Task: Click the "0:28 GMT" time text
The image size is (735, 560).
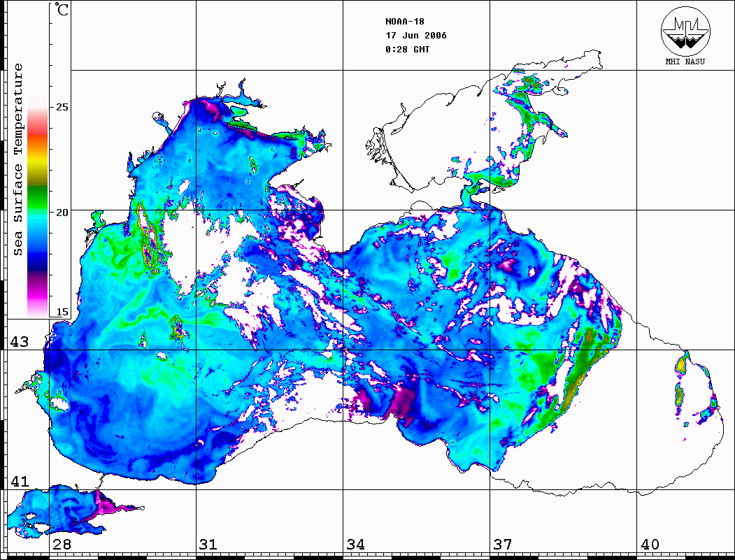Action: [407, 49]
